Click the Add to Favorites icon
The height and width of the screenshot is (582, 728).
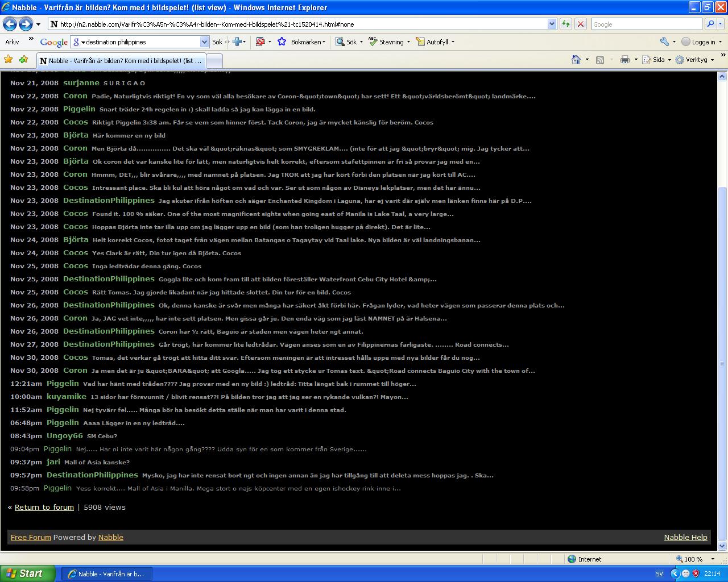click(x=23, y=60)
